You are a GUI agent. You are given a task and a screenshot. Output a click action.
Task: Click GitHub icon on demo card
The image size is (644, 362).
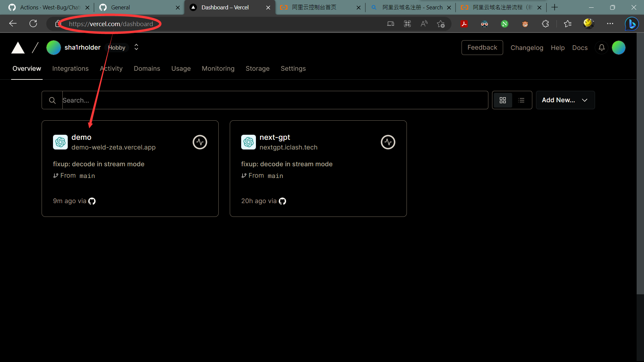coord(92,201)
